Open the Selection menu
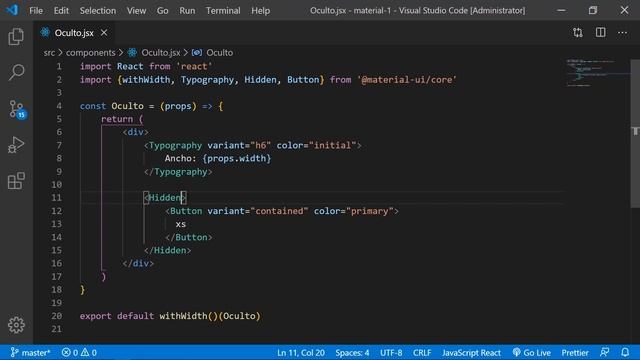Viewport: 640px width, 360px height. click(x=98, y=10)
